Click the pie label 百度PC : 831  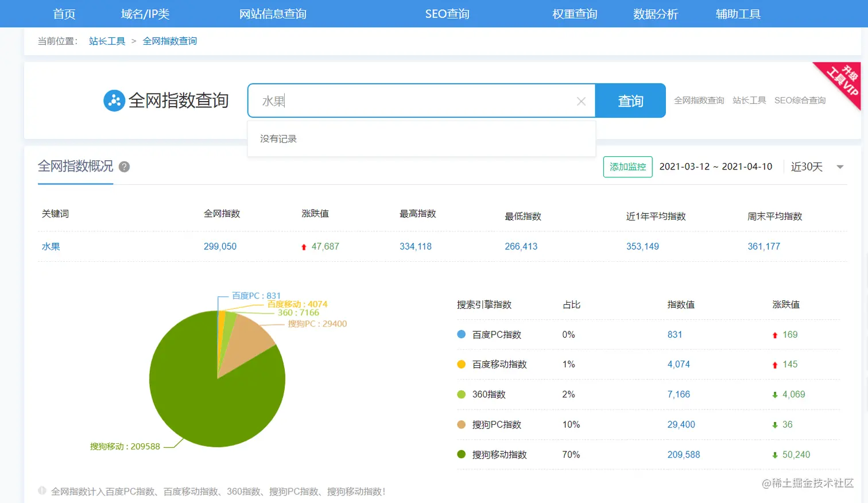click(x=256, y=296)
